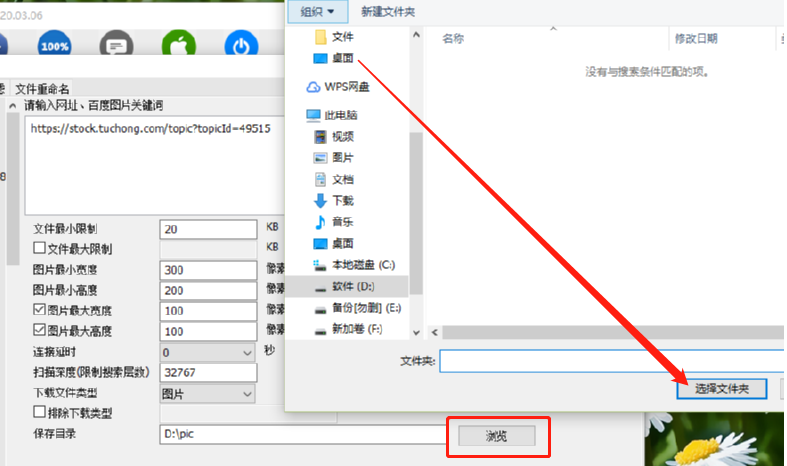Select 本地磁盘 (C:) drive
Image resolution: width=787 pixels, height=466 pixels.
click(354, 265)
